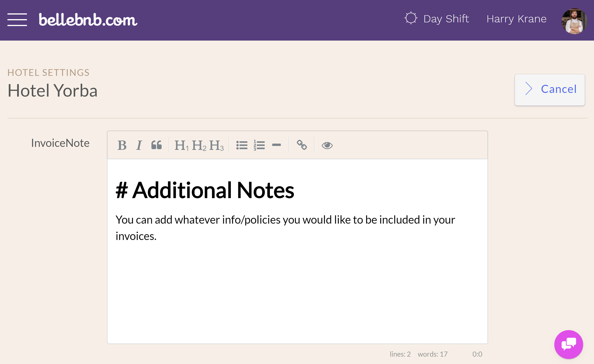Screen dimensions: 594x364
Task: Click the user profile avatar photo
Action: pyautogui.click(x=574, y=21)
